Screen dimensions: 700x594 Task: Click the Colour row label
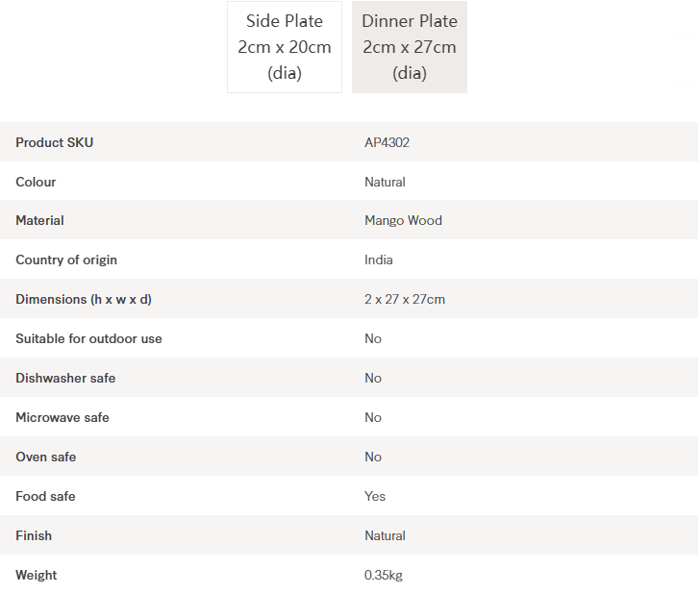pos(36,182)
